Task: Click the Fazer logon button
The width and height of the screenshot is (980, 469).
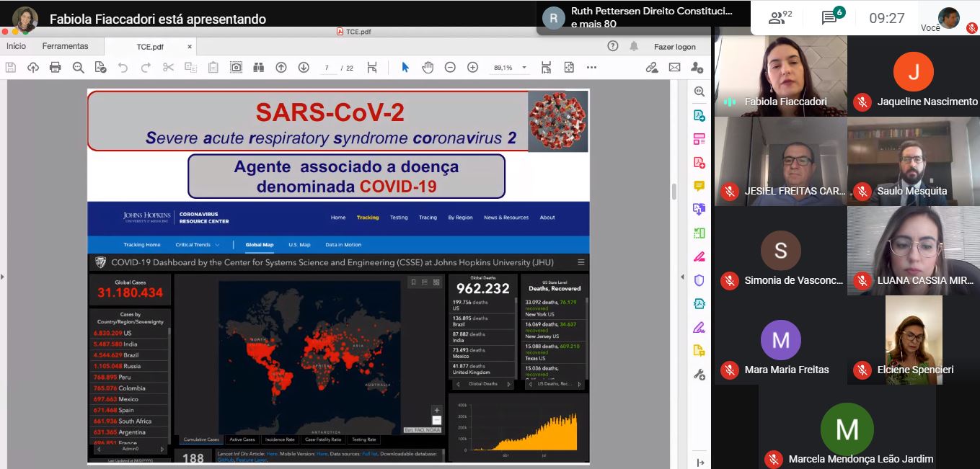Action: pyautogui.click(x=675, y=47)
